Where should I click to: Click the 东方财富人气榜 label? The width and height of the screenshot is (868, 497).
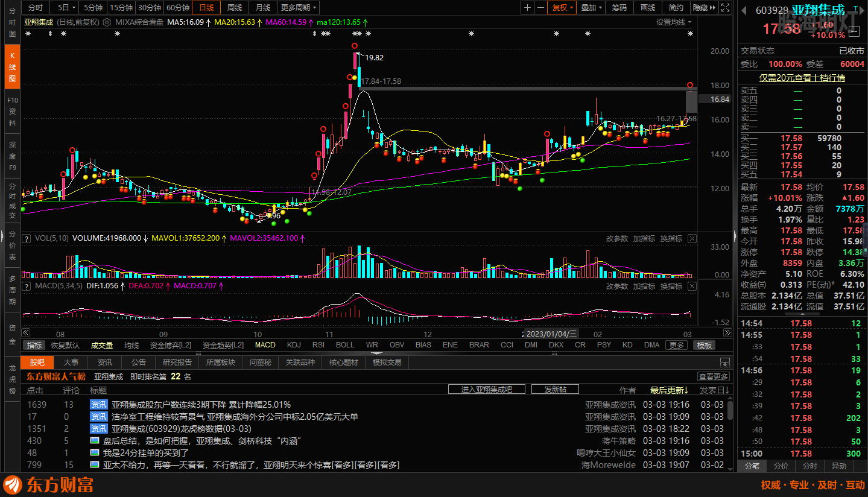click(55, 376)
